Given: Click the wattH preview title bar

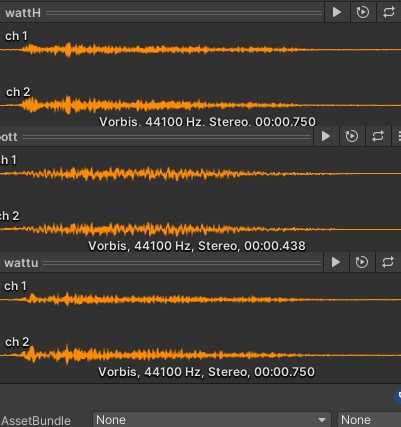Looking at the screenshot, I should click(162, 13).
